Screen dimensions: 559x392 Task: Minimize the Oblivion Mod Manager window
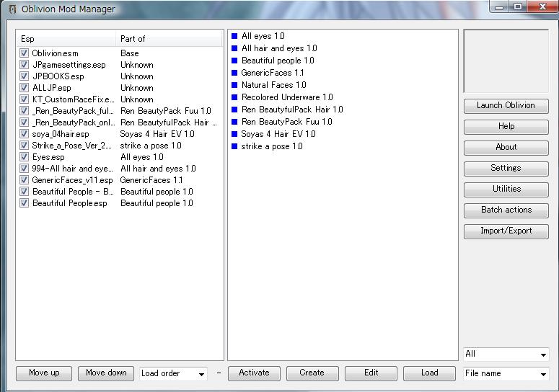coord(499,6)
